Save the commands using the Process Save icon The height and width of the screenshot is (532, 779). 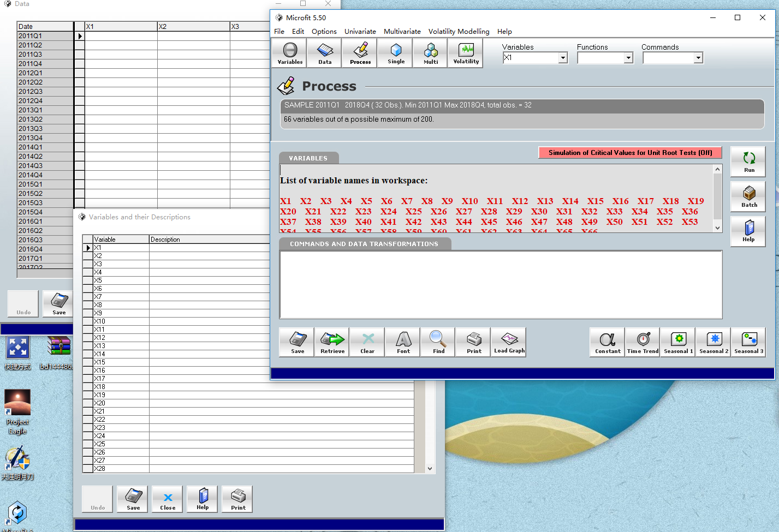[x=297, y=342]
